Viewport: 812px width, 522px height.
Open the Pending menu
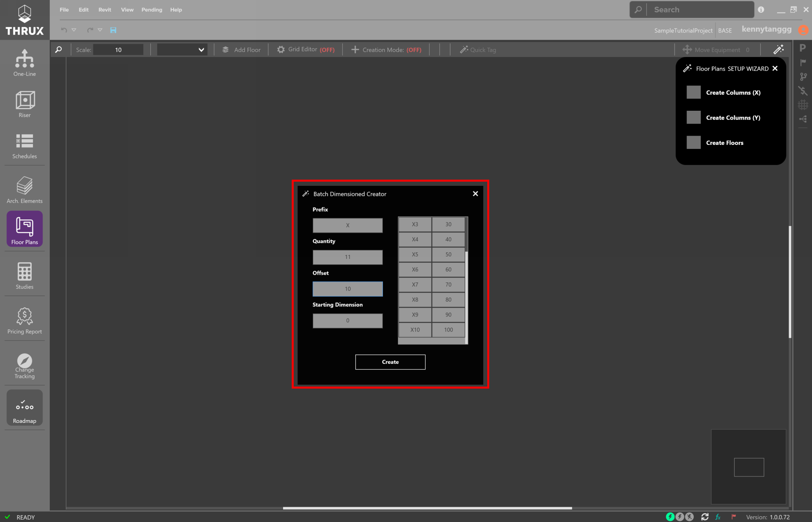click(152, 10)
